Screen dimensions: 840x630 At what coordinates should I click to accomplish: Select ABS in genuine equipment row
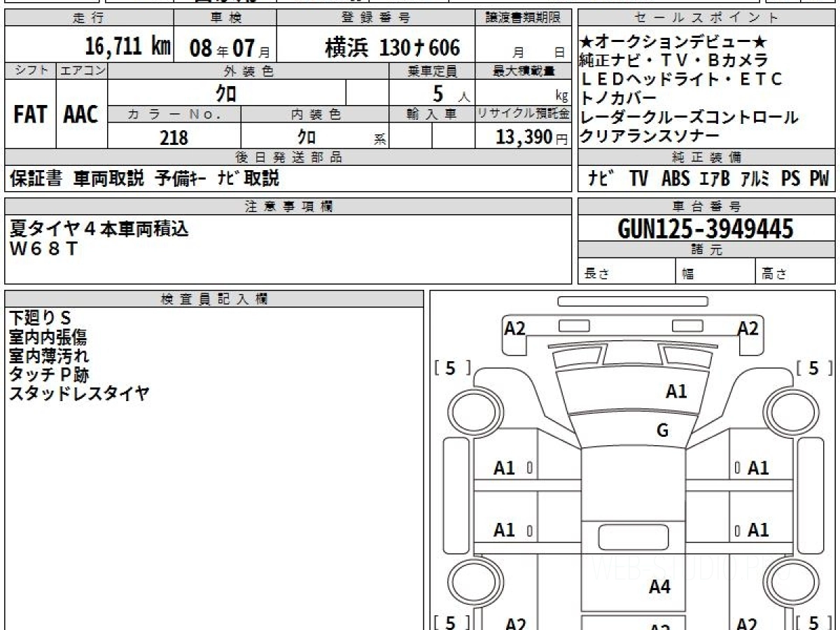pos(675,179)
